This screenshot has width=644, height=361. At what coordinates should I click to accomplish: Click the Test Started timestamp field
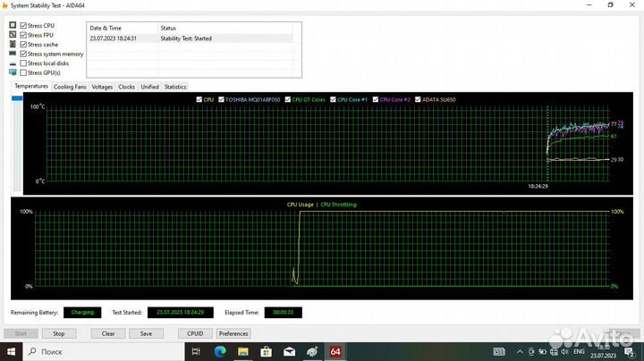click(181, 312)
